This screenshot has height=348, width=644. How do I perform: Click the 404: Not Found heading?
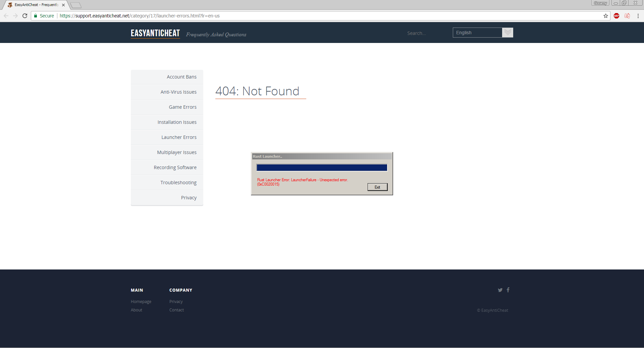pyautogui.click(x=257, y=91)
